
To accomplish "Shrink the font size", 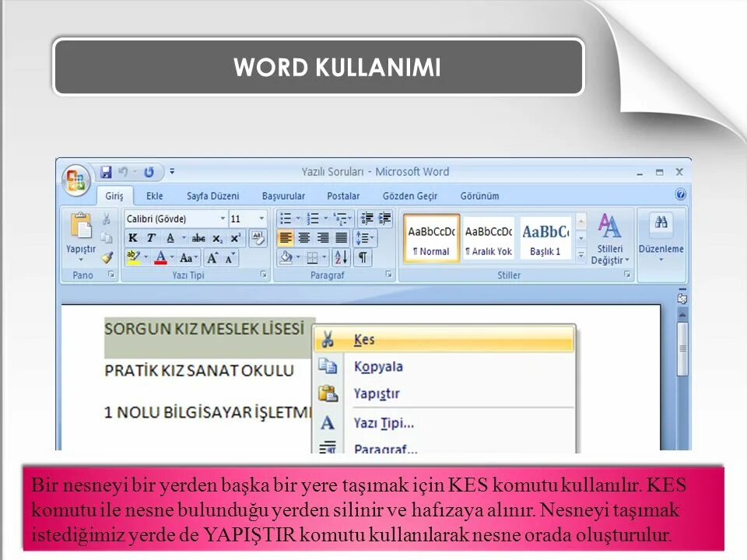I will click(230, 257).
